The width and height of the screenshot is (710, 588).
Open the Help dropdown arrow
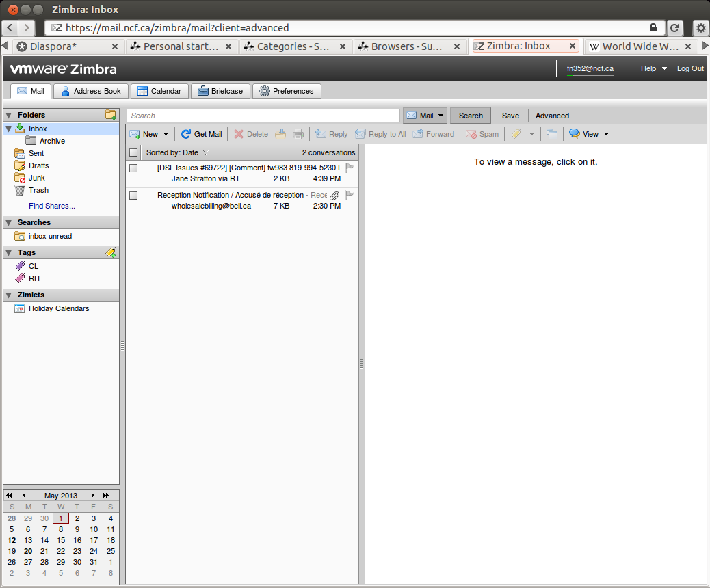[664, 68]
